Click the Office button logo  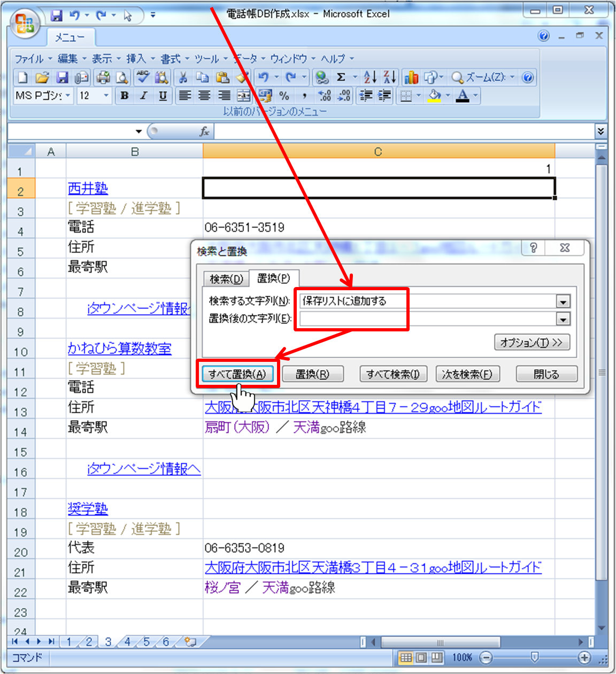tap(25, 24)
